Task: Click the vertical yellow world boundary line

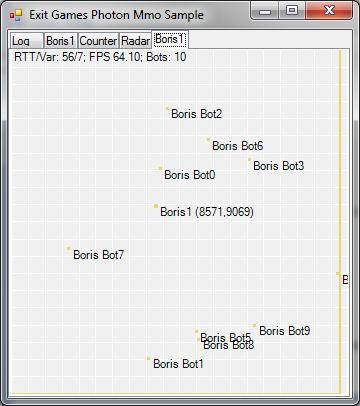Action: click(340, 222)
